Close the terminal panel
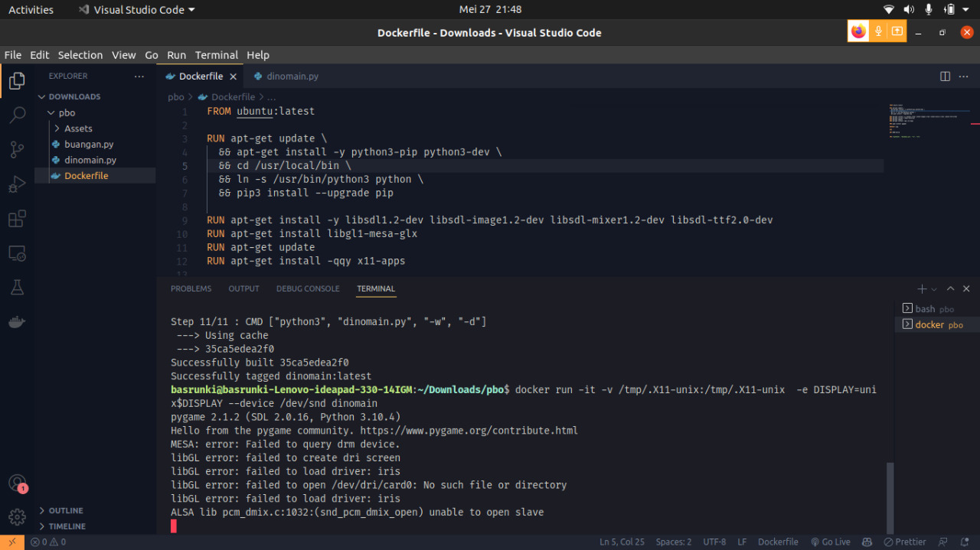Viewport: 980px width, 550px height. [966, 289]
